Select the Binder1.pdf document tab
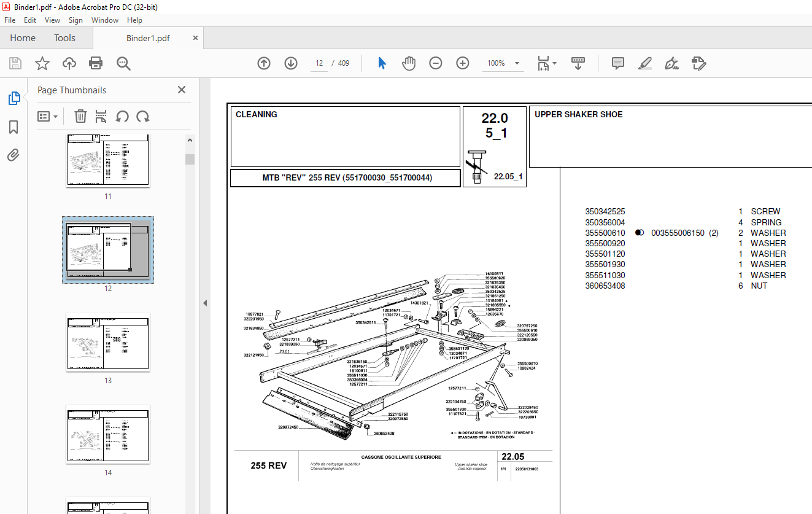 click(x=148, y=38)
